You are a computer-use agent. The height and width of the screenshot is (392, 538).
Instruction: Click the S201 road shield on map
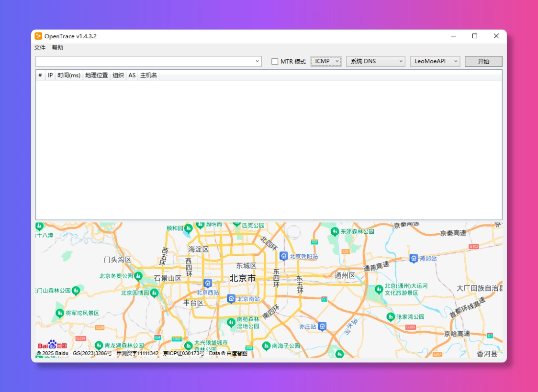click(346, 252)
